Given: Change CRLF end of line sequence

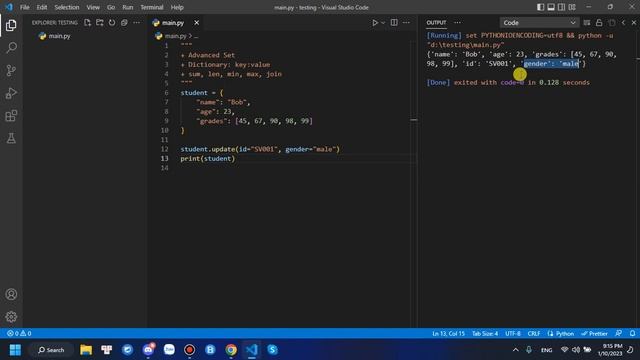Looking at the screenshot, I should pos(534,333).
